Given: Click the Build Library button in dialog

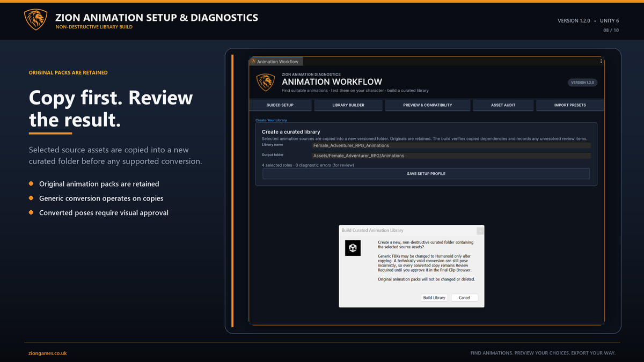Looking at the screenshot, I should (434, 298).
